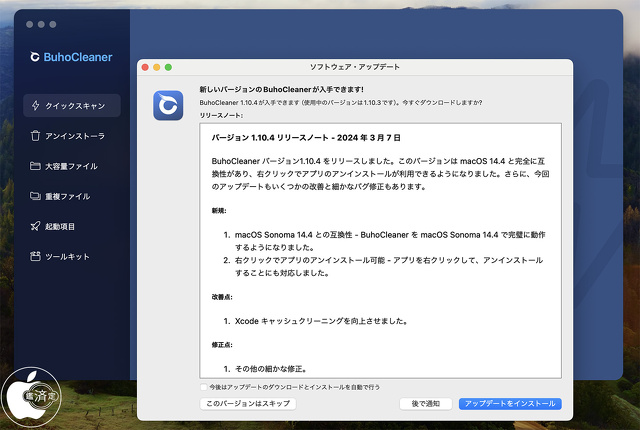Select 大容量ファイル in the sidebar
The height and width of the screenshot is (430, 640).
(x=72, y=166)
